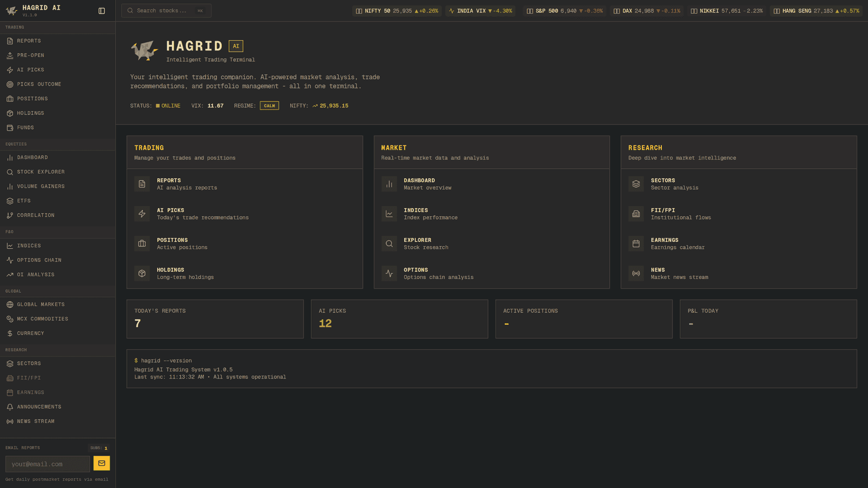The height and width of the screenshot is (488, 868).
Task: Open the FII/FPI card building icon
Action: pos(636,214)
